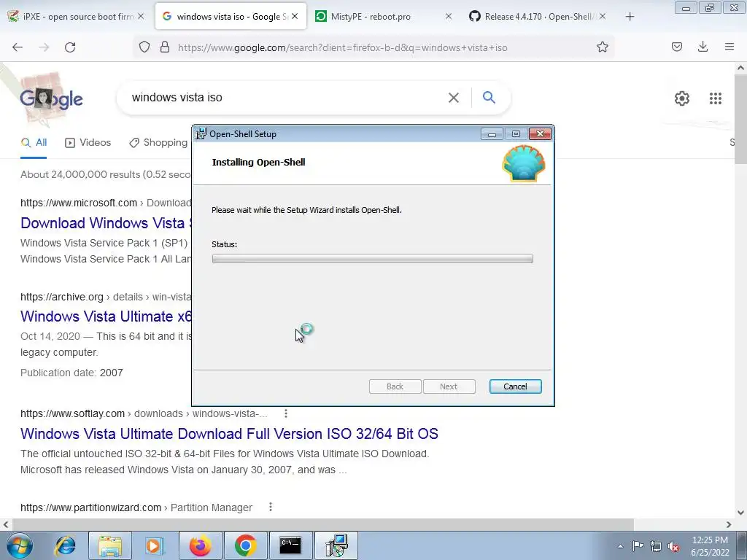Switch to Release 4.4.170 Open-Shell tab

538,16
